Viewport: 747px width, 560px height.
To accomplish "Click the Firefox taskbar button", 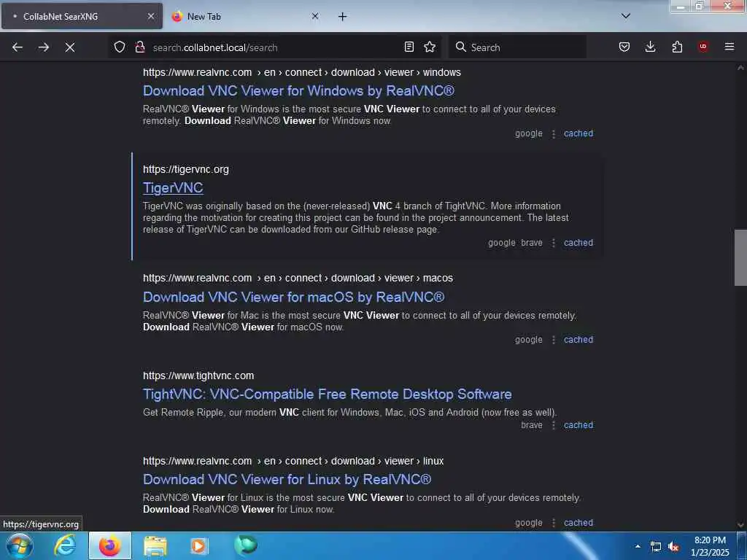I will (110, 545).
